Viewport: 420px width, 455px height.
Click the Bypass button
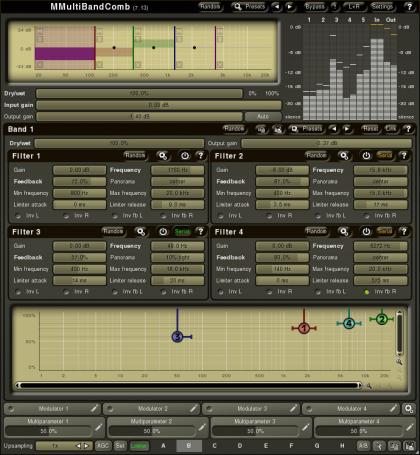(315, 7)
